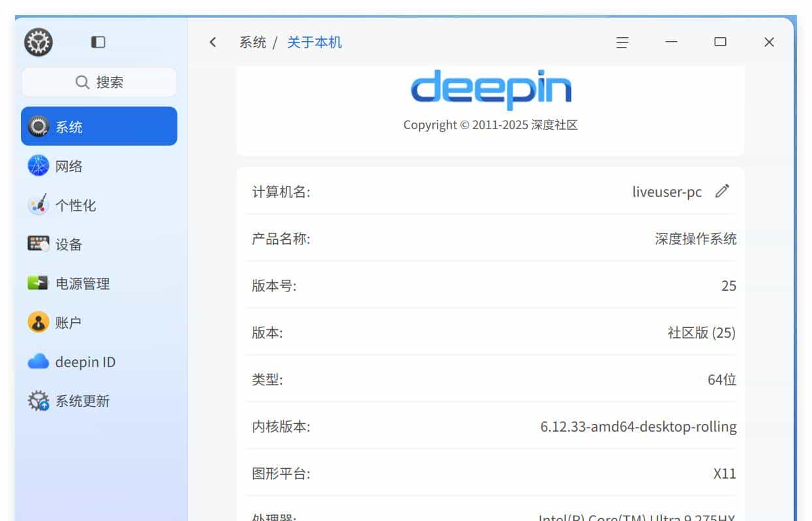812x521 pixels.
Task: Select the 电源管理 (Power Management) icon
Action: click(x=38, y=283)
